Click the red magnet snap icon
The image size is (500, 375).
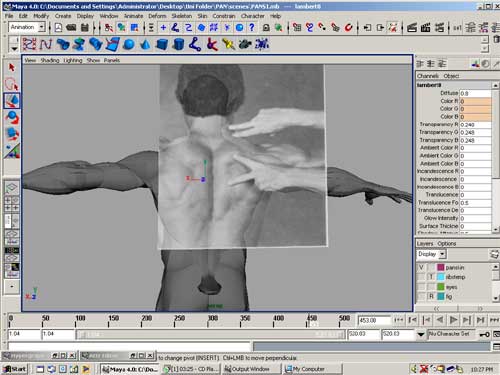348,27
